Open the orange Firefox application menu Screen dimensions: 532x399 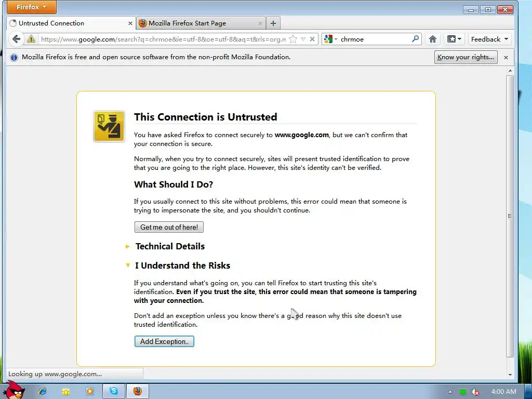(x=32, y=7)
